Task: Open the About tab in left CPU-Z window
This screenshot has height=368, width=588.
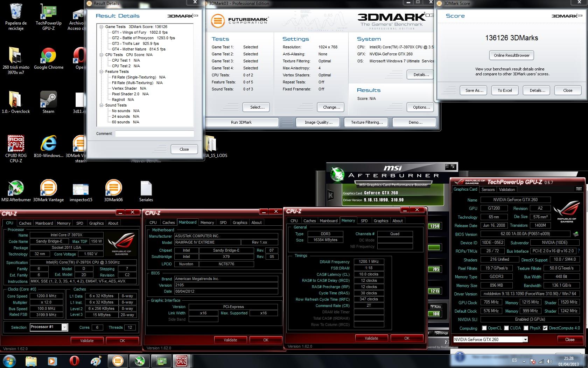Action: coord(113,223)
